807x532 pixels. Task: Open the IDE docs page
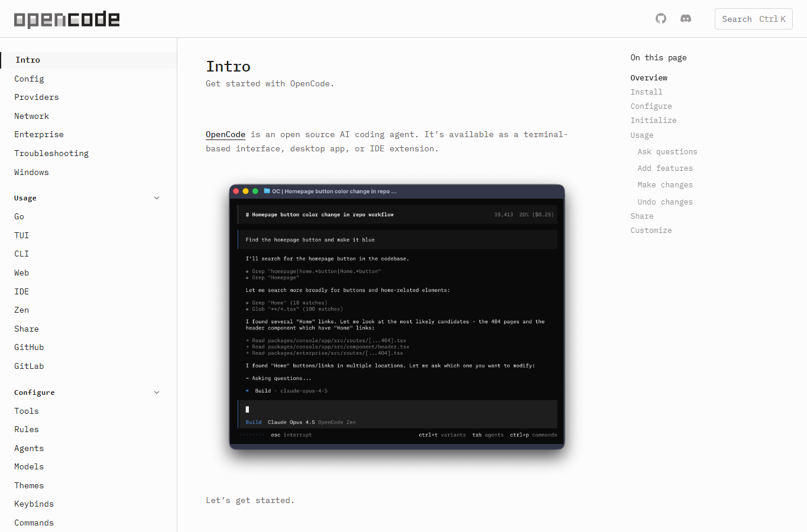[22, 291]
